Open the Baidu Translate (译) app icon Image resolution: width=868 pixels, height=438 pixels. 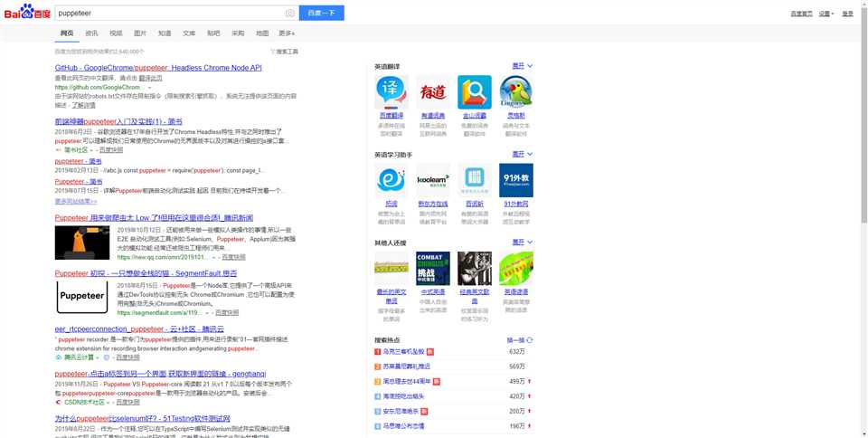[x=392, y=92]
